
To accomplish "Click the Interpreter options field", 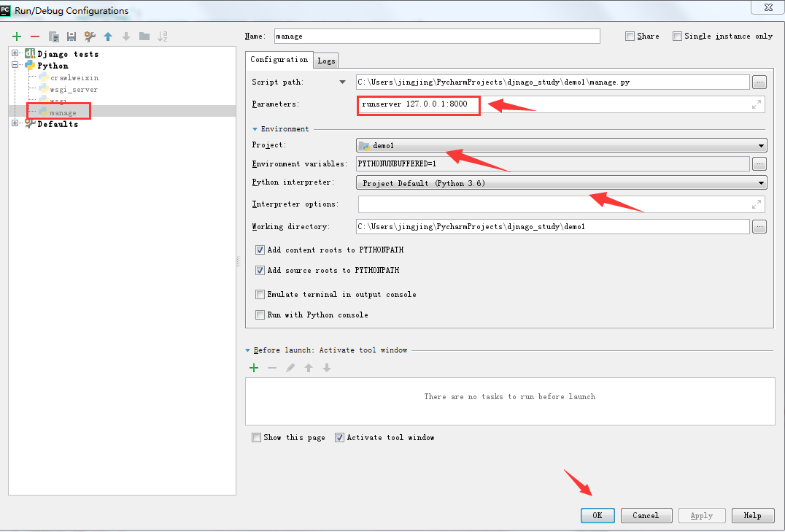I will pyautogui.click(x=561, y=204).
